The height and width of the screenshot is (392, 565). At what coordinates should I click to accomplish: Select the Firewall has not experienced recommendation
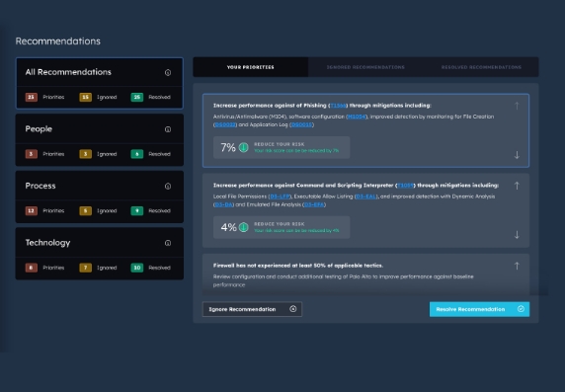365,274
